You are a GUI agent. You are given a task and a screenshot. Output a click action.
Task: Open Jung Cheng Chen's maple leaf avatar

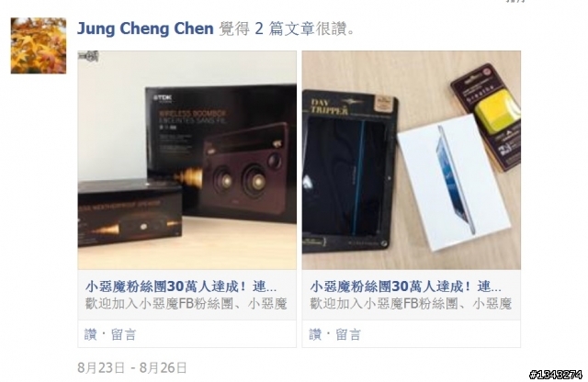click(39, 45)
